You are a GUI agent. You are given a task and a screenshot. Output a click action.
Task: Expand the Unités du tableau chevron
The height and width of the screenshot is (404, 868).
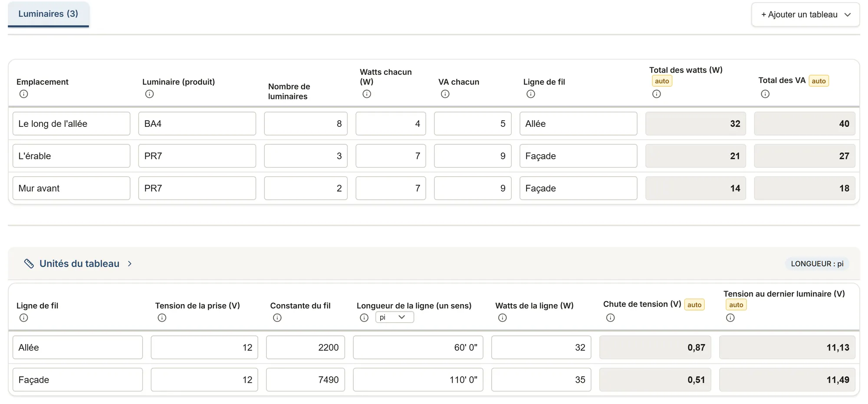(129, 264)
